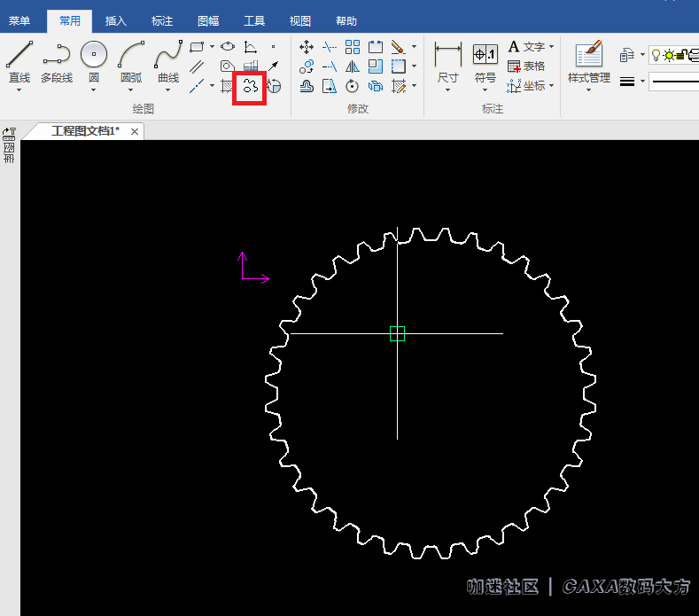
Task: Click the Table (表格) button
Action: 526,66
